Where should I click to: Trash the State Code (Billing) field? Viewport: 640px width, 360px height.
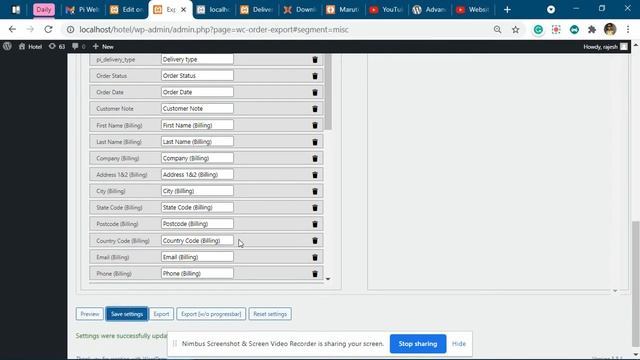[315, 208]
